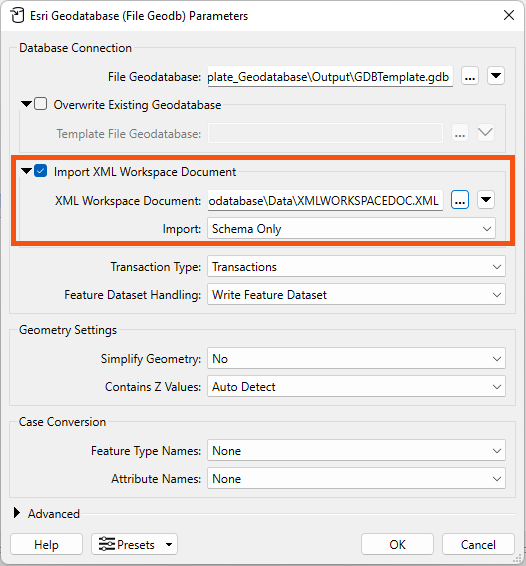Edit the File Geodatabase path field
This screenshot has width=526, height=566.
(x=330, y=77)
